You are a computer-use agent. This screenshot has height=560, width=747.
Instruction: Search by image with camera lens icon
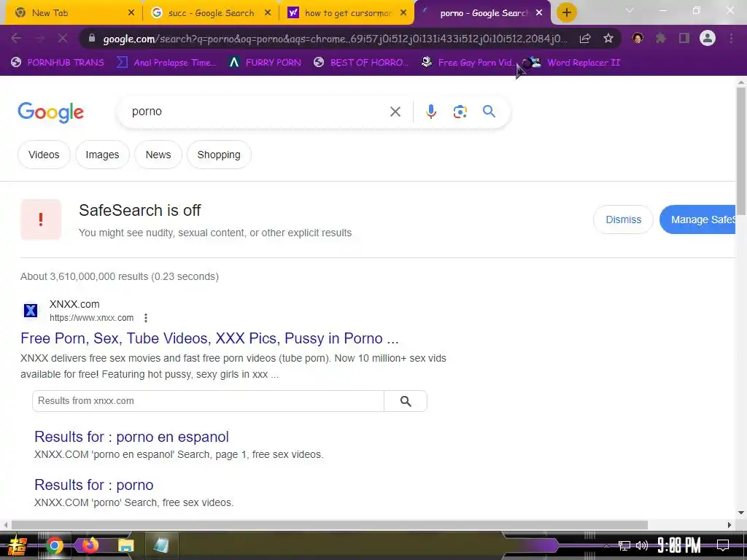460,112
